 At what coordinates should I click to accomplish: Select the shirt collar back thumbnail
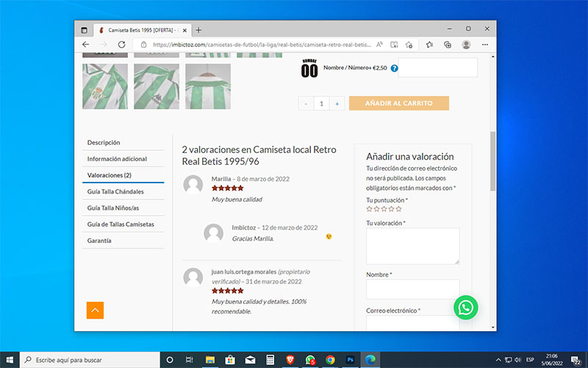pos(208,86)
